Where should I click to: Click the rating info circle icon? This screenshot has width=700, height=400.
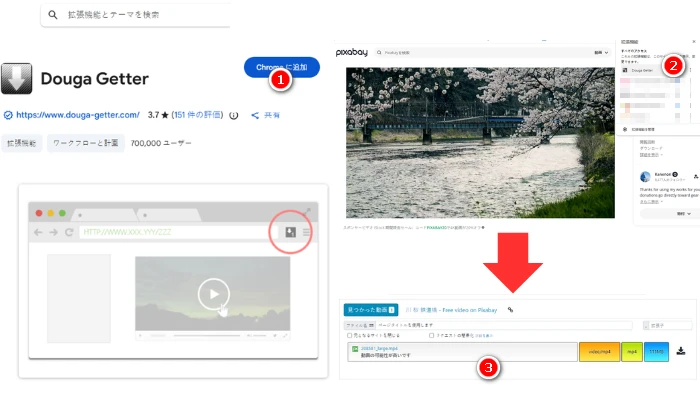coord(233,115)
